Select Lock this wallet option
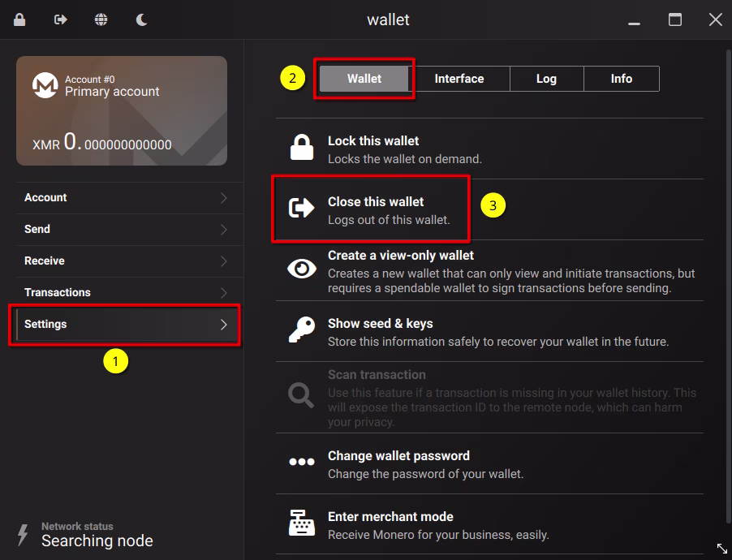 click(x=373, y=149)
